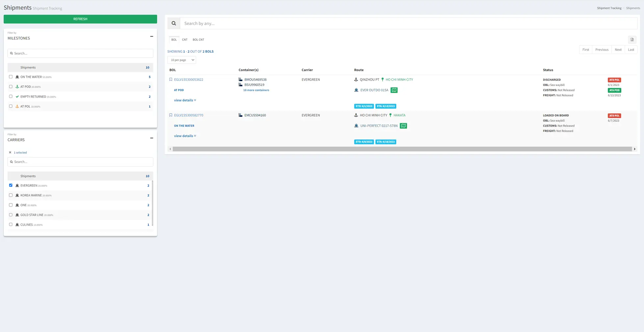Clear selected carriers with X icon

pos(10,152)
